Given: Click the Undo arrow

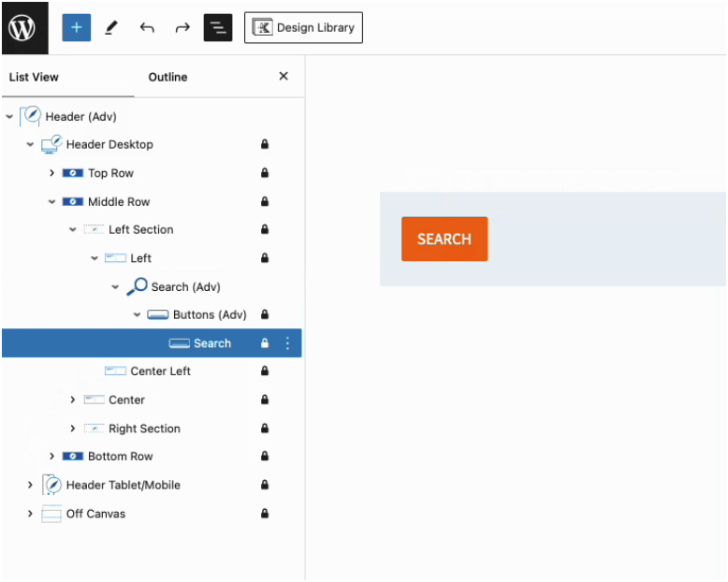Looking at the screenshot, I should coord(147,27).
